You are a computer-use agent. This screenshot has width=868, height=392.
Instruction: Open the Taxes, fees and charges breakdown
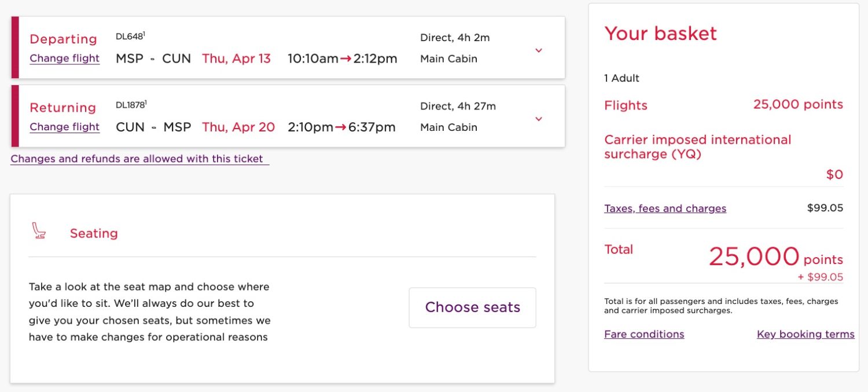(665, 208)
